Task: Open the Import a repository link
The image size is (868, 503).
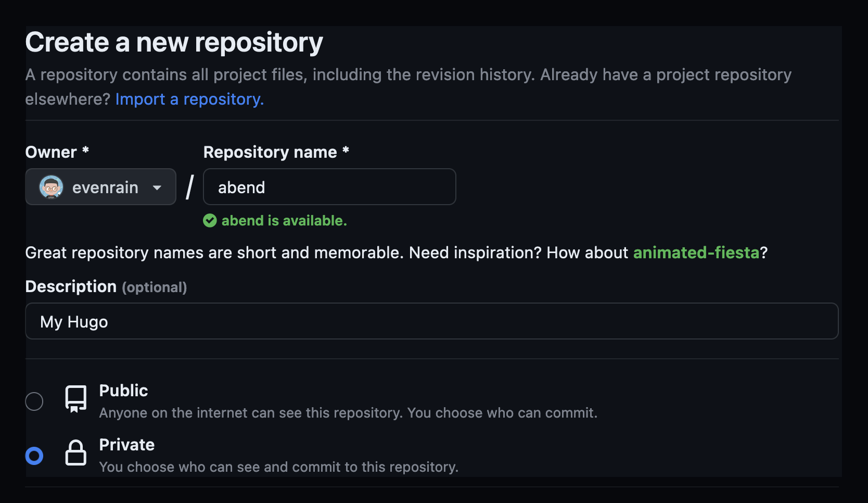Action: (189, 99)
